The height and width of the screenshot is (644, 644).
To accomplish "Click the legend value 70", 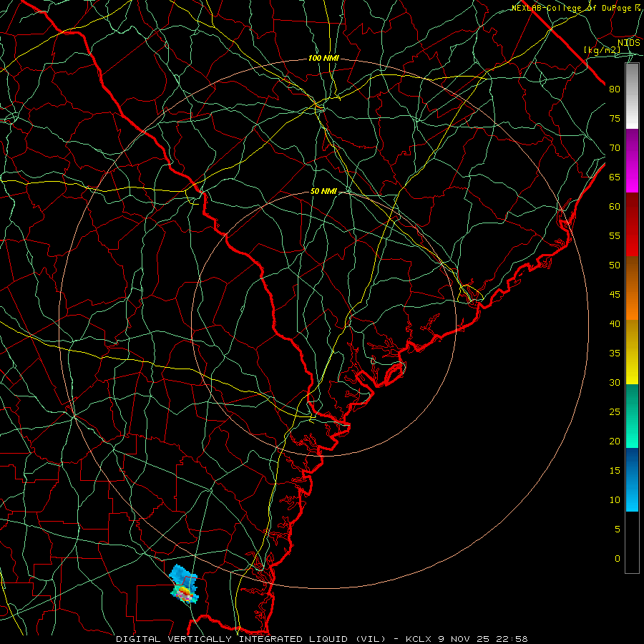I will point(615,148).
